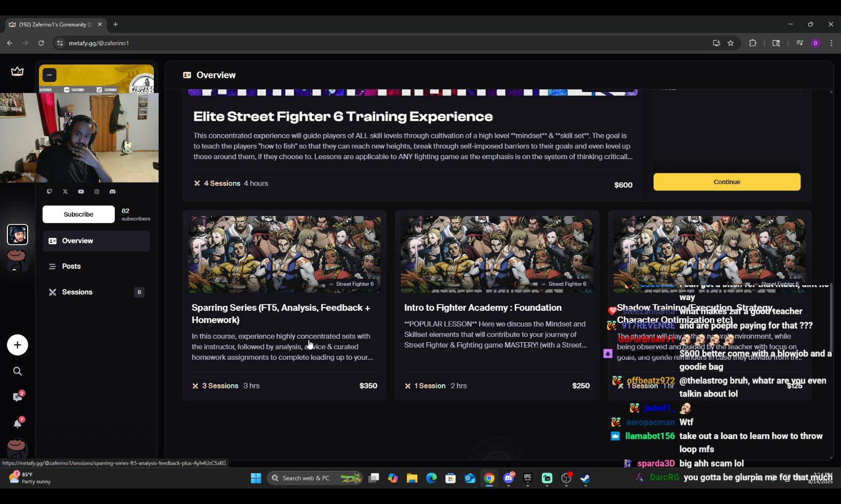Open the Sparring Series course title
The image size is (841, 504).
281,314
